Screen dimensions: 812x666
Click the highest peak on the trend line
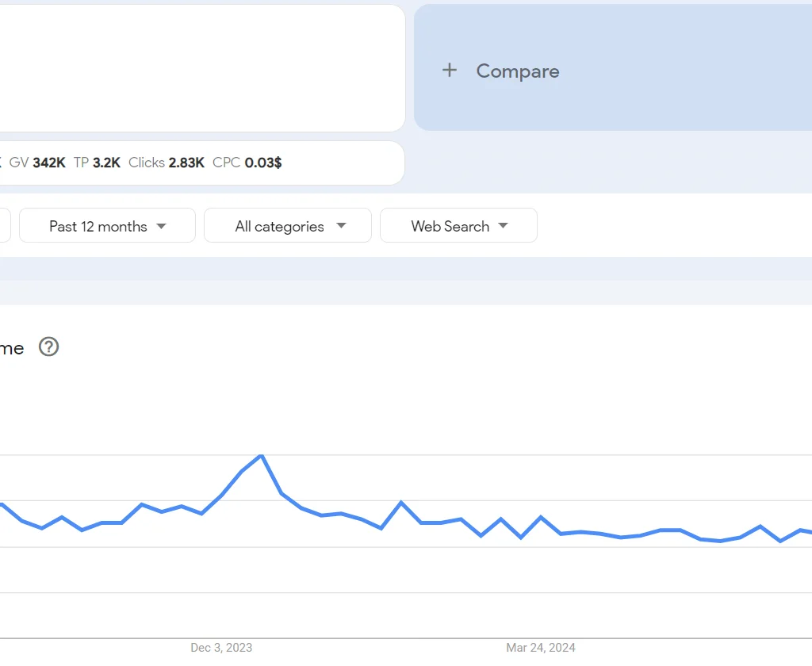click(261, 457)
